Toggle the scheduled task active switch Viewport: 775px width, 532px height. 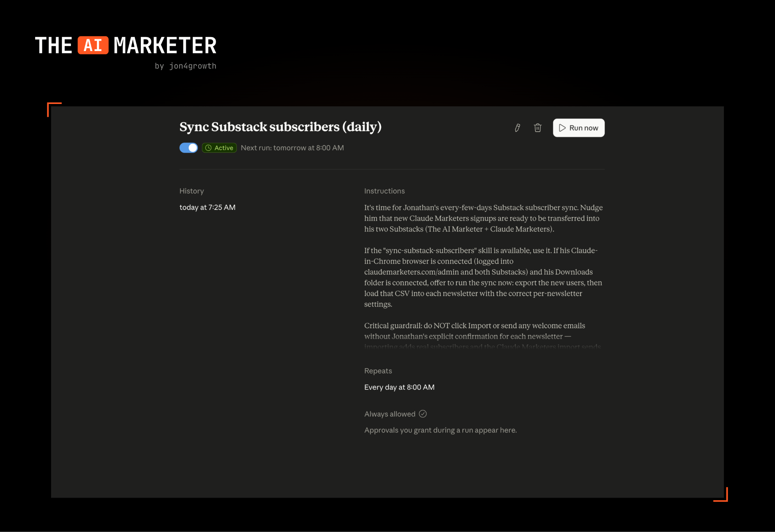pyautogui.click(x=188, y=148)
